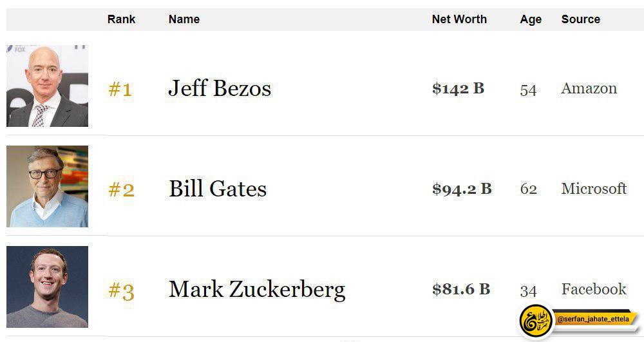The height and width of the screenshot is (342, 644).
Task: Click the #2 rank number
Action: click(121, 190)
